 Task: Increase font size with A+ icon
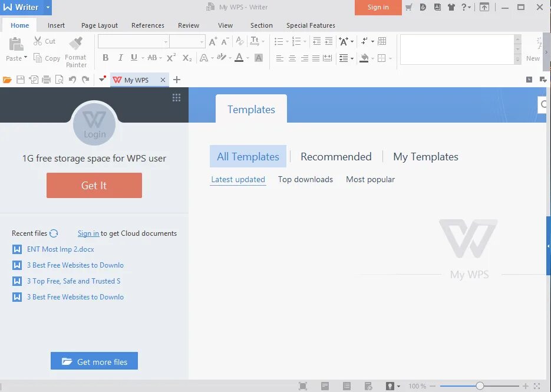pyautogui.click(x=213, y=41)
